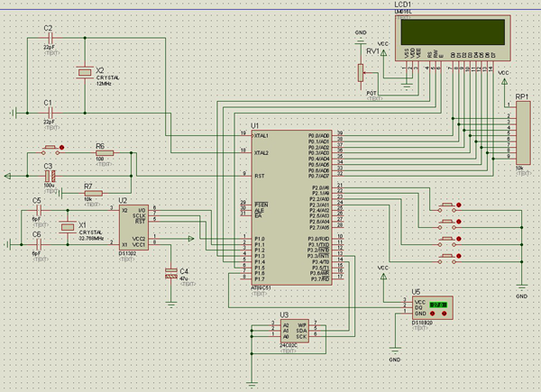Click the LCD1 green display screen
Viewport: 541px width, 392px height.
pyautogui.click(x=453, y=32)
